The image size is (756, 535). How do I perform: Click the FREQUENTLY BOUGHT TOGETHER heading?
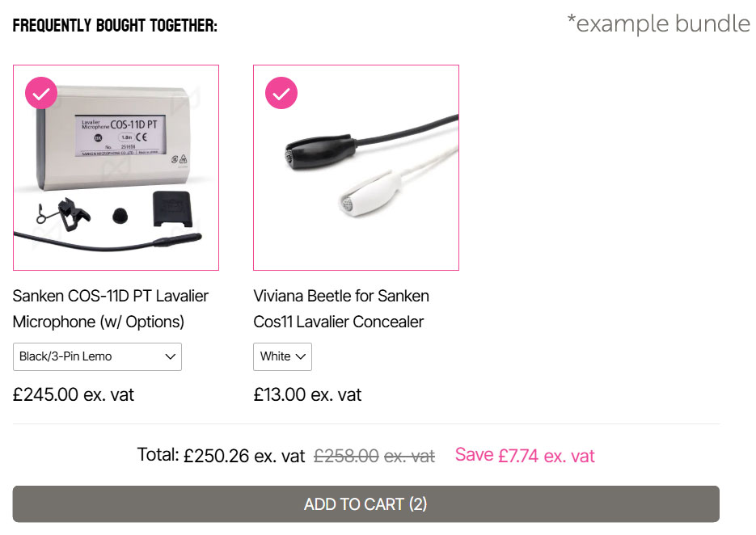tap(117, 24)
